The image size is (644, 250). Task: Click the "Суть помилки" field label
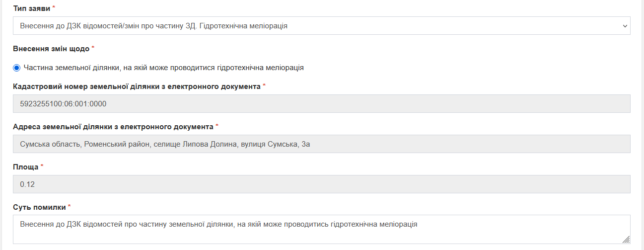pyautogui.click(x=39, y=207)
